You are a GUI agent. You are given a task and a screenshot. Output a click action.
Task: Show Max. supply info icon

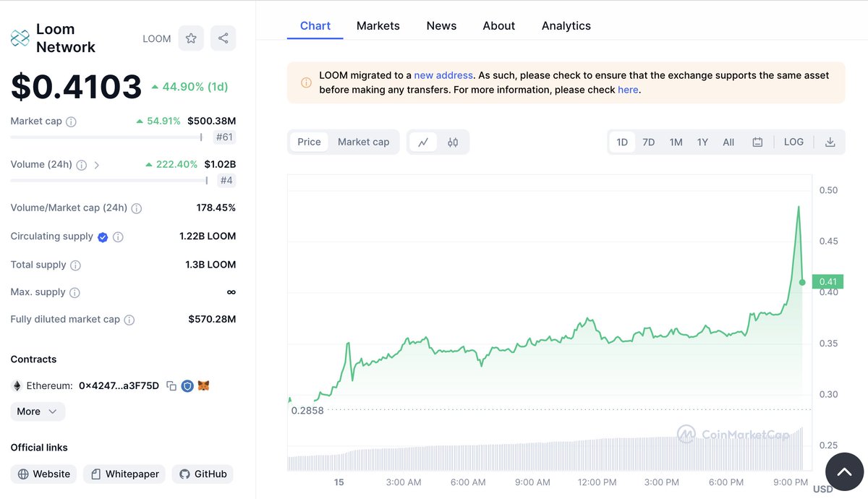[x=75, y=293]
